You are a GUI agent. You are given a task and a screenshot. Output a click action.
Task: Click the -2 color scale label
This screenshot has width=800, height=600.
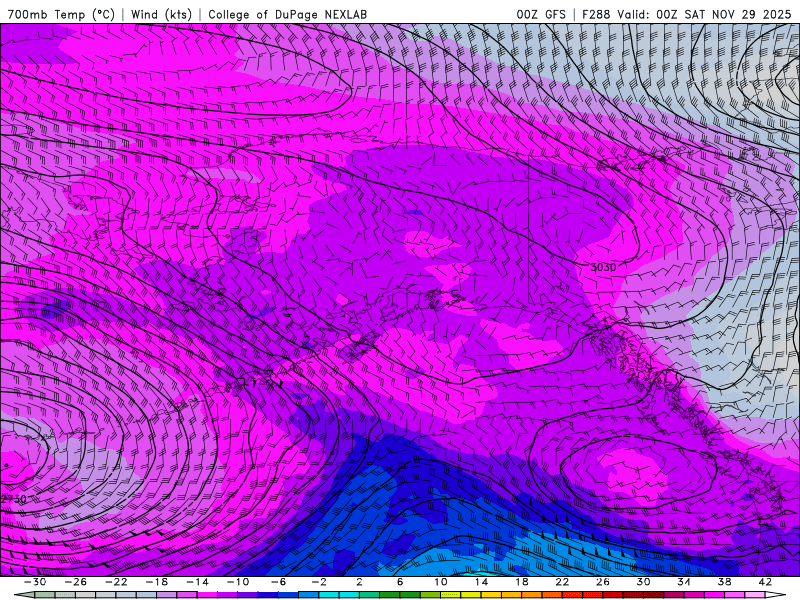tap(318, 582)
